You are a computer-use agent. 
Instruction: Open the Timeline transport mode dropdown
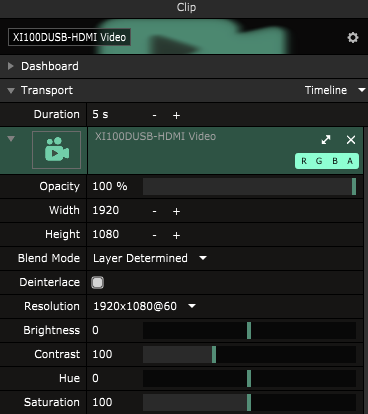click(335, 90)
